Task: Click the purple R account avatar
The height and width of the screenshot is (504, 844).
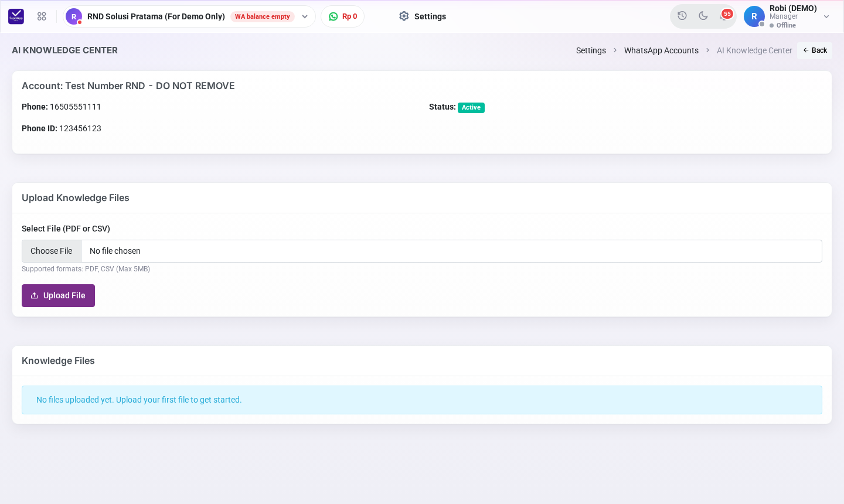Action: pyautogui.click(x=74, y=16)
